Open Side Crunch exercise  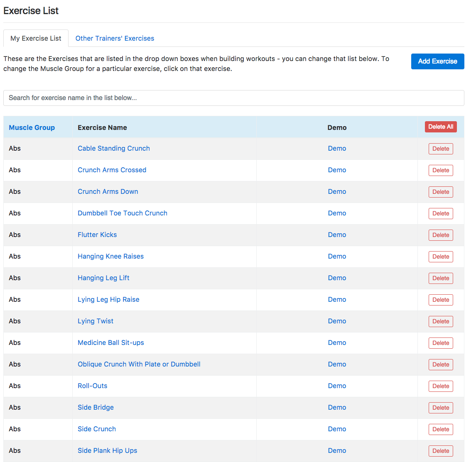[x=97, y=429]
